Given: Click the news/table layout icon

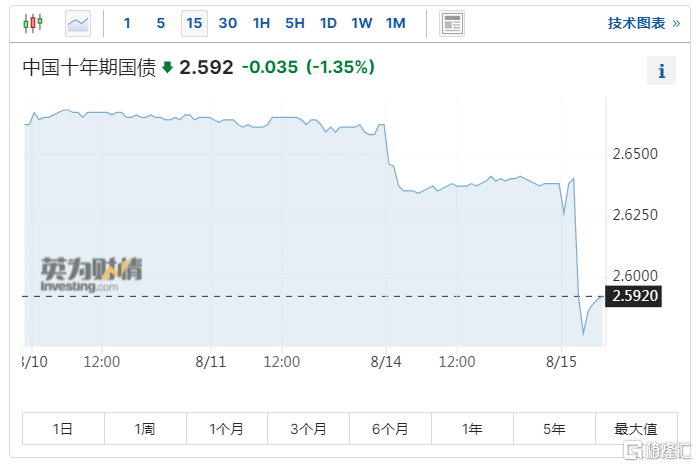Looking at the screenshot, I should (452, 23).
